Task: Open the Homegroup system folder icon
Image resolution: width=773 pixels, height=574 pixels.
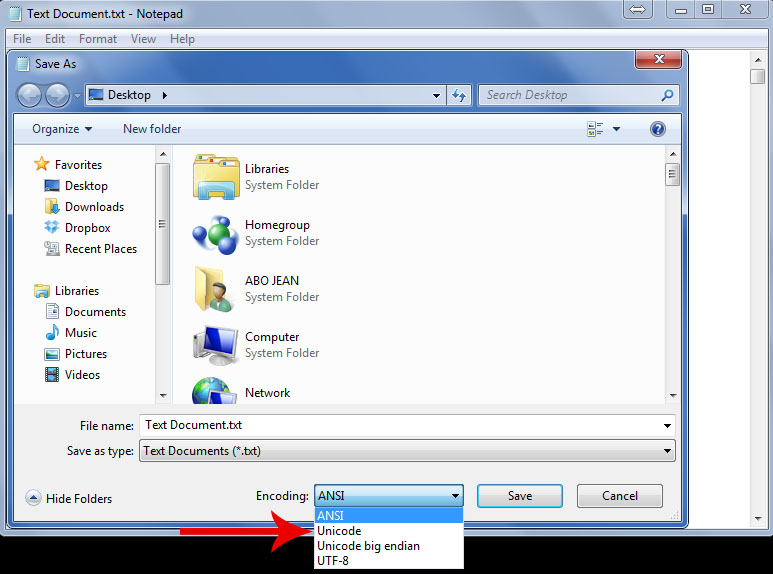Action: 215,233
